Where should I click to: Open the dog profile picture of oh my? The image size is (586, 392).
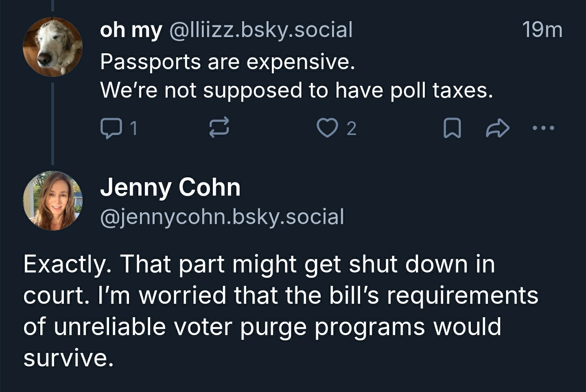pyautogui.click(x=52, y=47)
